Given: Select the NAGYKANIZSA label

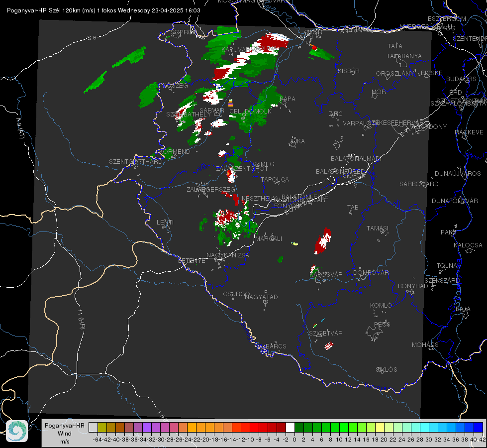Looking at the screenshot, I should pyautogui.click(x=228, y=255).
